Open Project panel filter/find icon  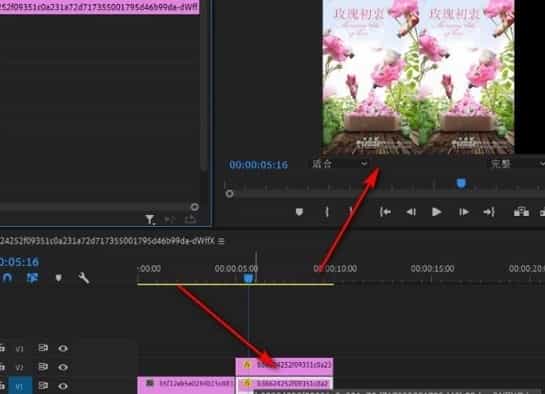pos(149,219)
